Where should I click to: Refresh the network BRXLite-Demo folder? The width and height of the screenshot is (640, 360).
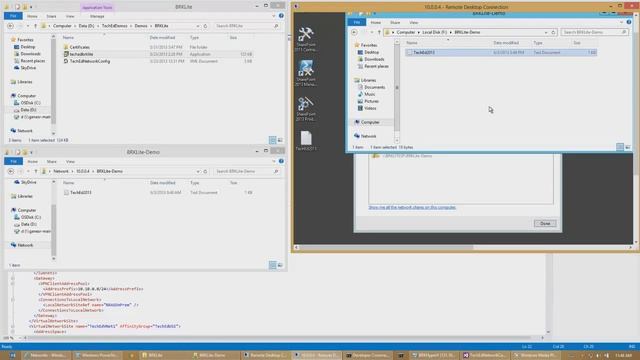[x=205, y=171]
